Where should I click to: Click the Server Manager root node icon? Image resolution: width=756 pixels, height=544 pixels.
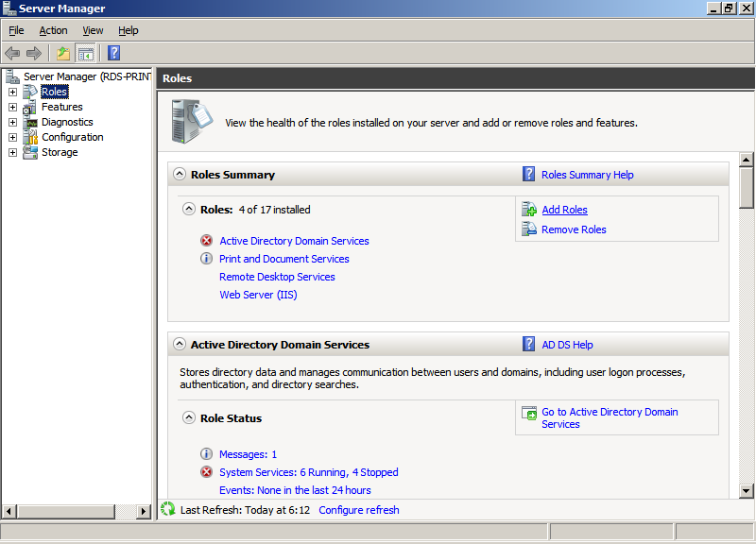coord(12,76)
